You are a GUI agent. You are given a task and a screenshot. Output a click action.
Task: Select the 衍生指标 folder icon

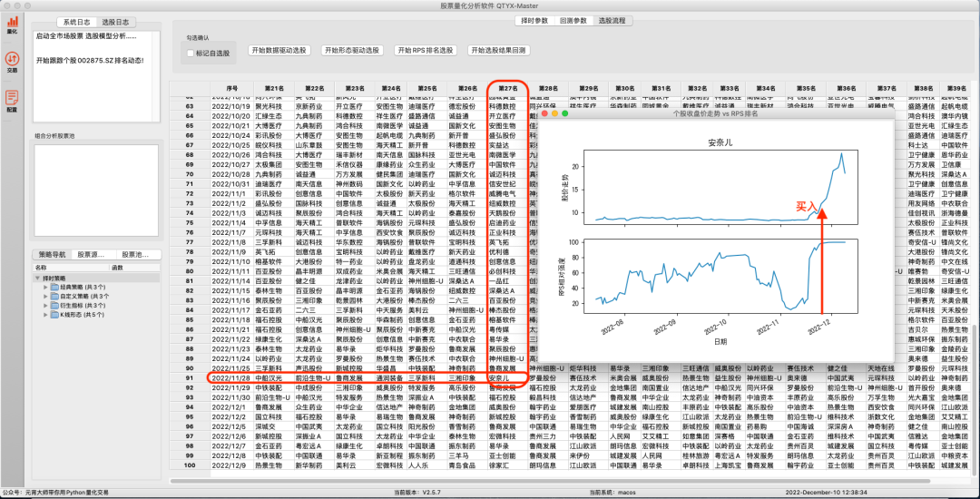(55, 306)
